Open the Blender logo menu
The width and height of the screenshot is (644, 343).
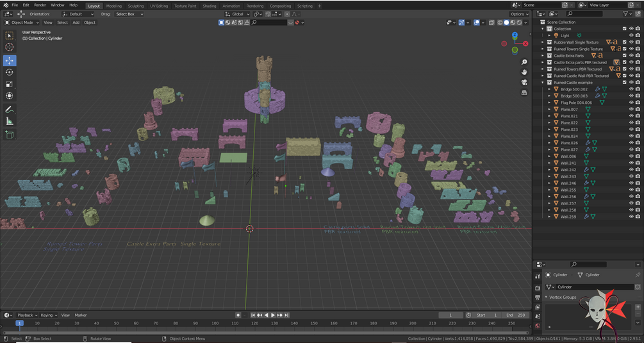[5, 5]
